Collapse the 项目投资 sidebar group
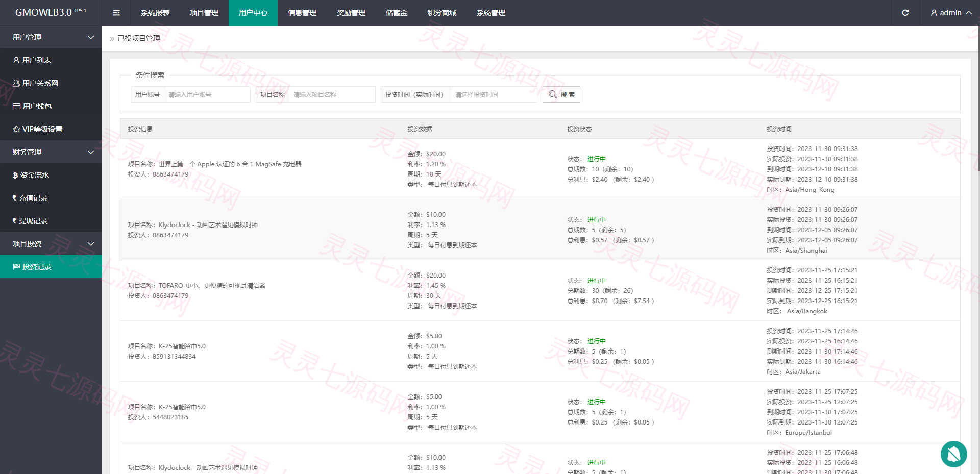Image resolution: width=980 pixels, height=474 pixels. pos(51,244)
